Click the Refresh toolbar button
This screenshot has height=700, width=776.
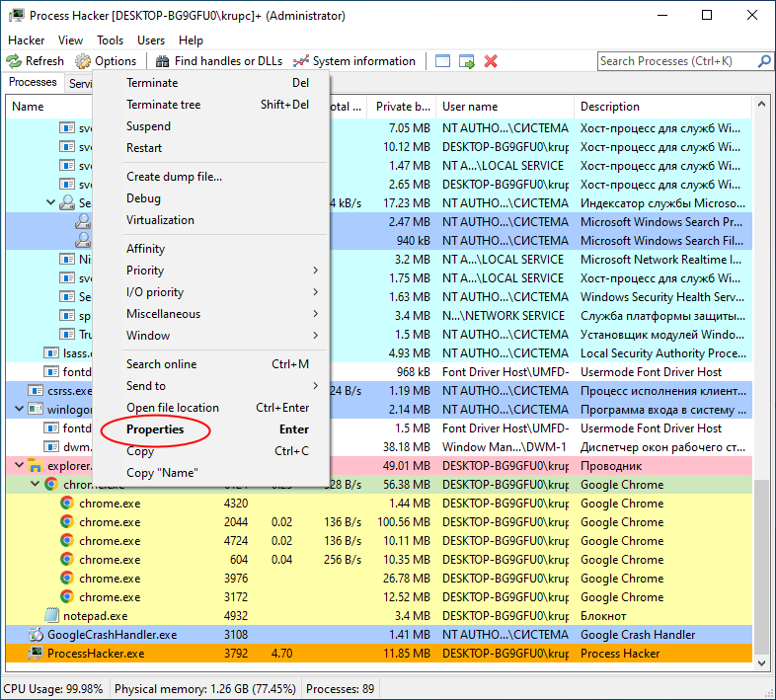[x=36, y=61]
